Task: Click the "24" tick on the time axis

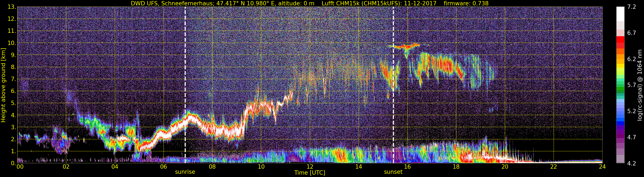Action: pos(602,167)
